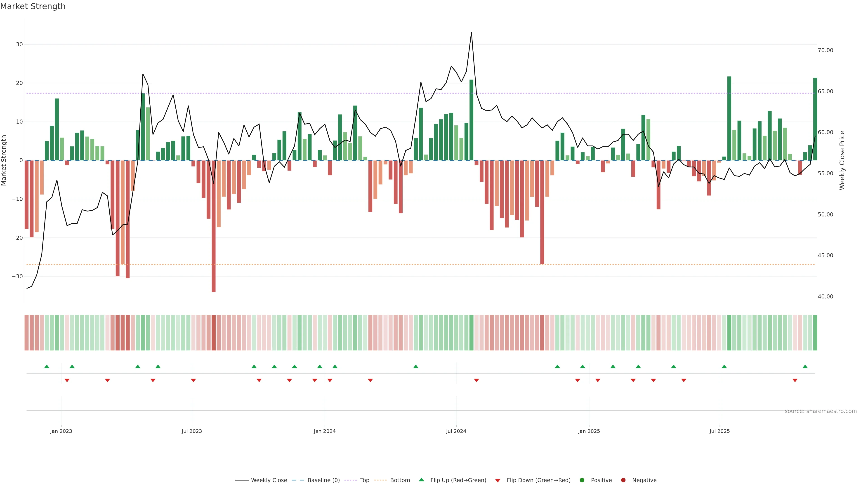The image size is (868, 488).
Task: Click the leftmost red heatmap cell
Action: 26,333
